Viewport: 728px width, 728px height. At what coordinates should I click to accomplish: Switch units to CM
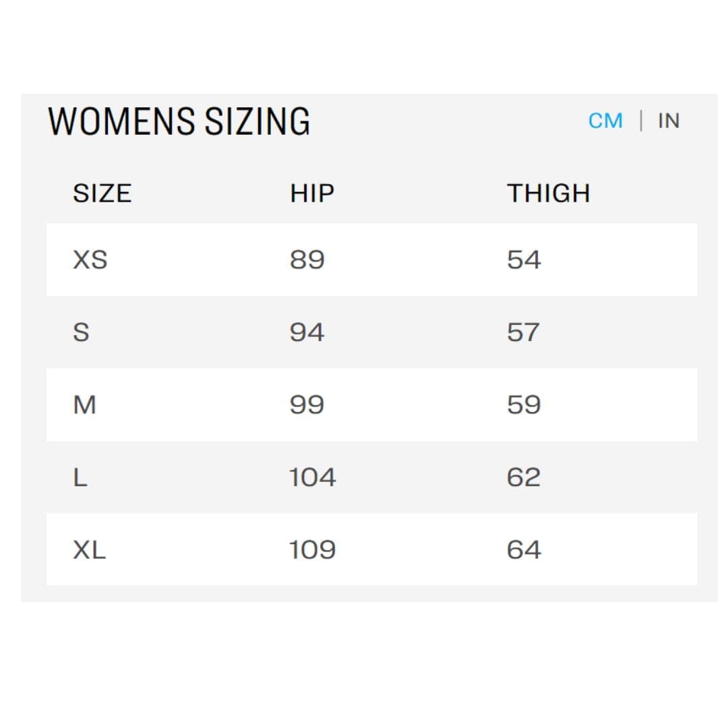[x=605, y=121]
